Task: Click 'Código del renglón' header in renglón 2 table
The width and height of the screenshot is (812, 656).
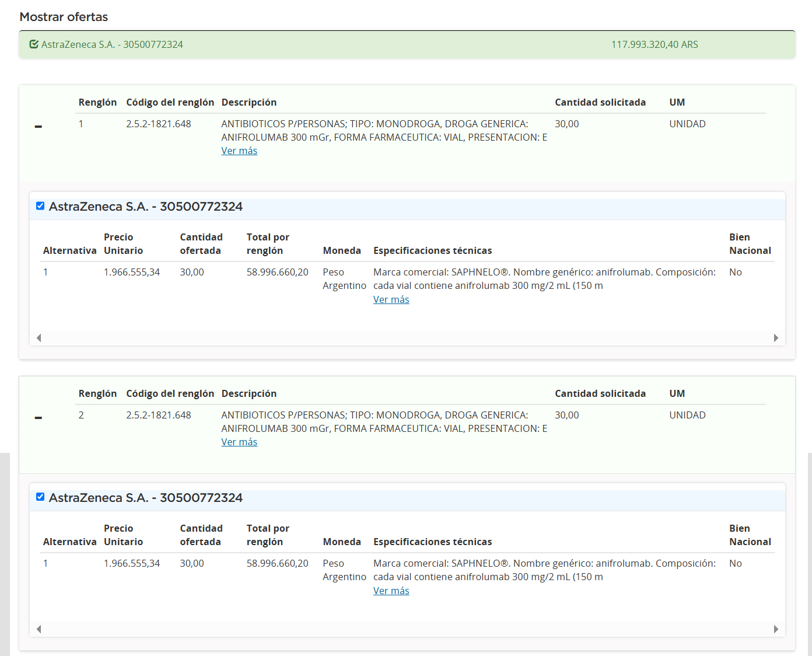Action: click(x=170, y=393)
